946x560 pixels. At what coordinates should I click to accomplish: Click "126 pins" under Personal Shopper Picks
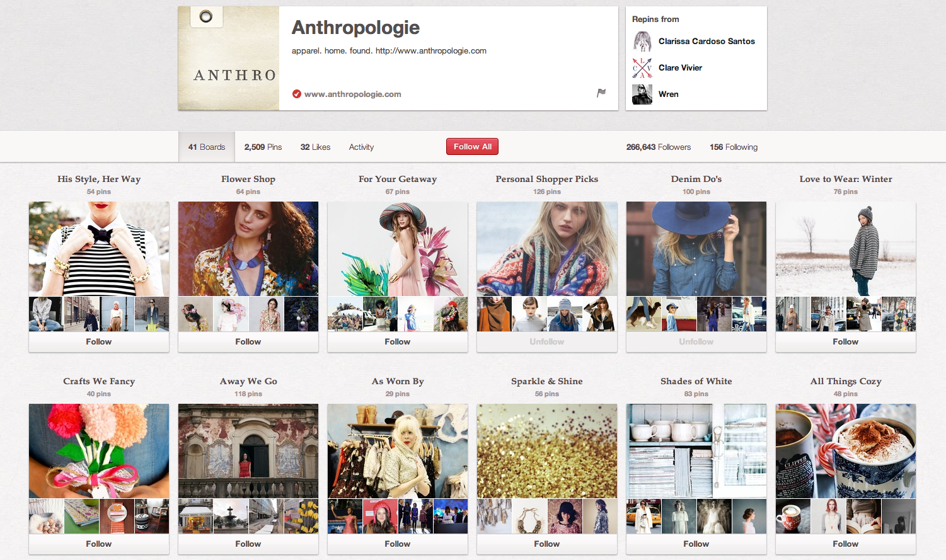click(x=547, y=191)
